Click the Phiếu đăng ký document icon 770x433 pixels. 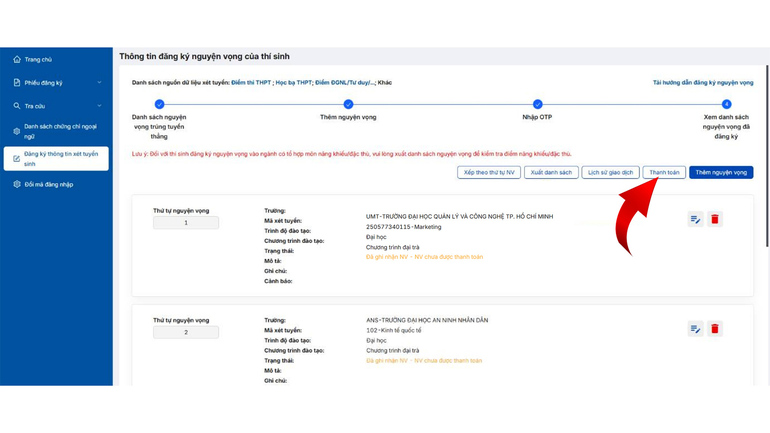17,83
